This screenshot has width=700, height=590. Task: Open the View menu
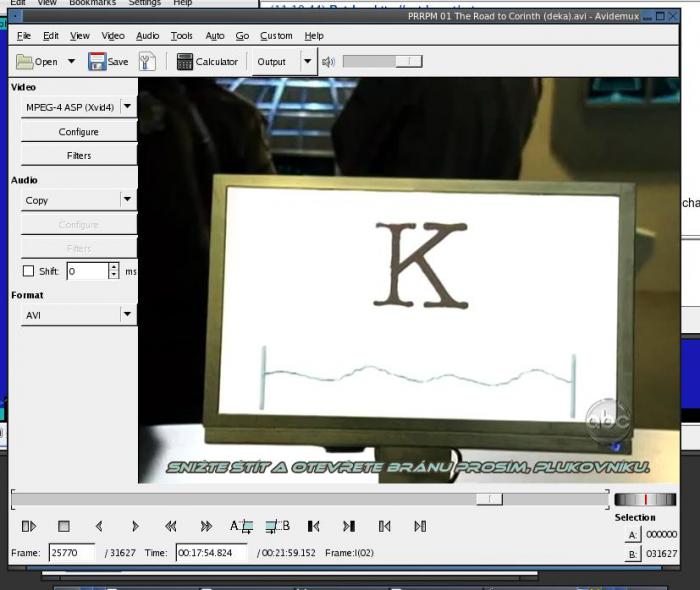pos(79,36)
